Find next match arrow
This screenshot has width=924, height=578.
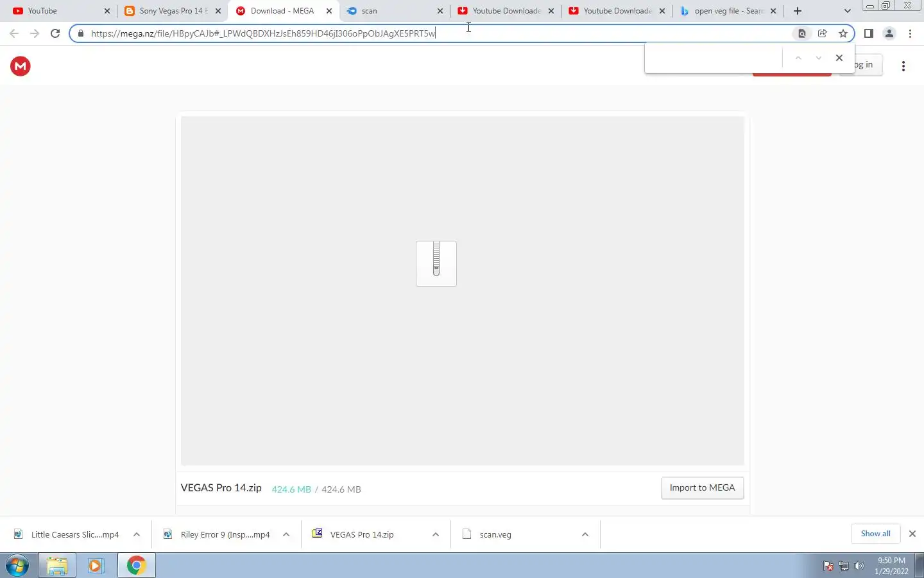(x=819, y=58)
